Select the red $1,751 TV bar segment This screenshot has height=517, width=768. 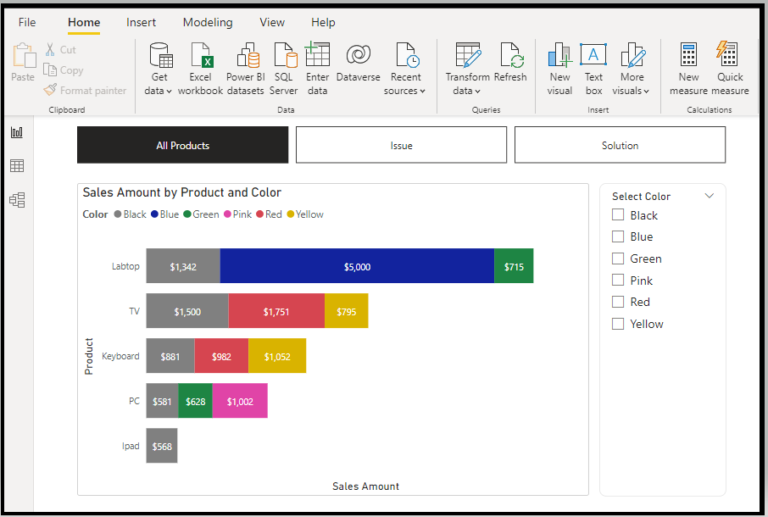(x=276, y=311)
